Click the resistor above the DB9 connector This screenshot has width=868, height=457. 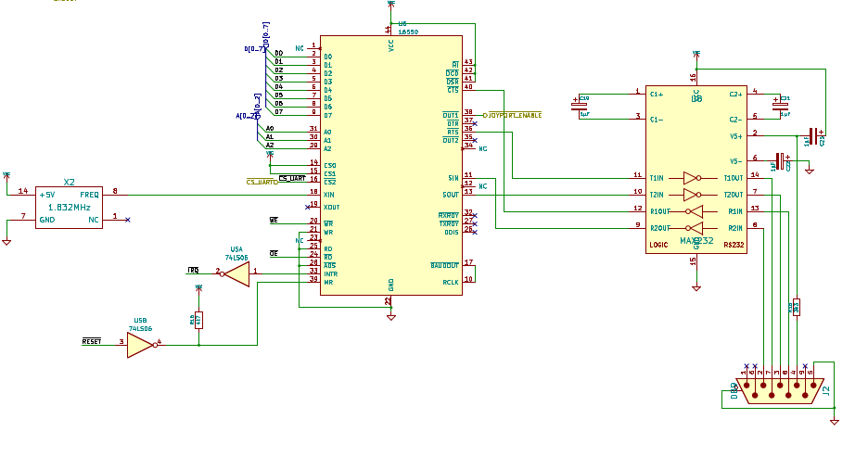pyautogui.click(x=797, y=307)
